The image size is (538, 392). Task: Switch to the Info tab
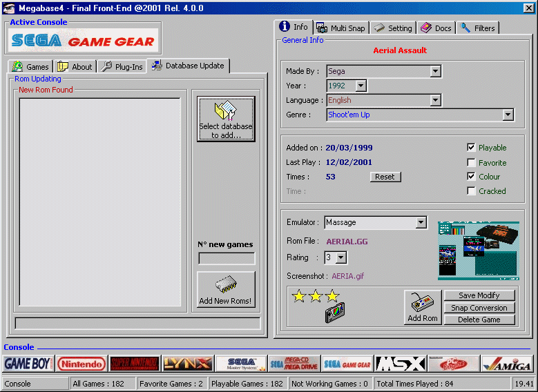[x=294, y=27]
